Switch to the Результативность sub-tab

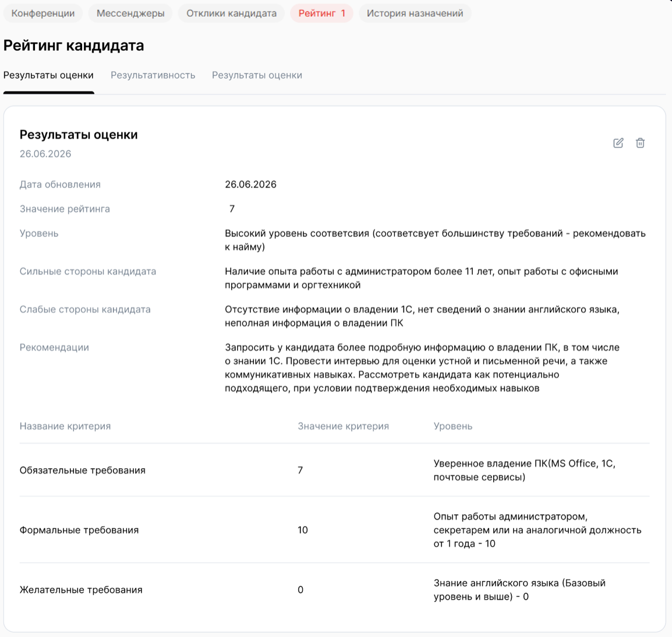tap(153, 75)
